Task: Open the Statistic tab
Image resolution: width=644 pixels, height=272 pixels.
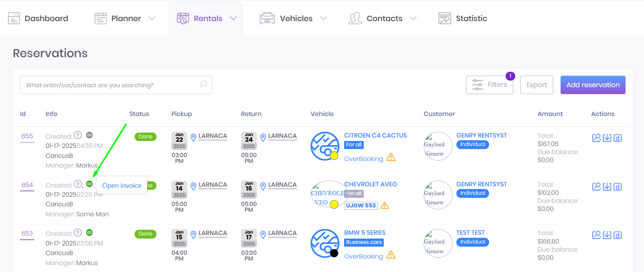Action: pos(463,18)
